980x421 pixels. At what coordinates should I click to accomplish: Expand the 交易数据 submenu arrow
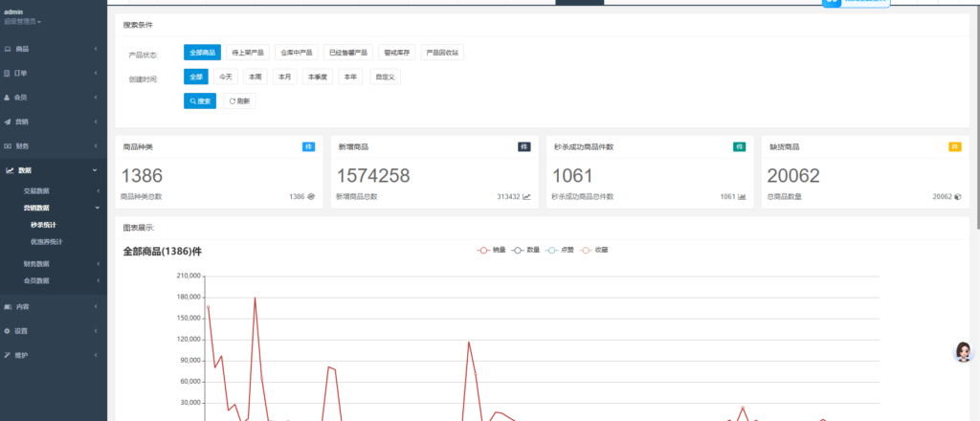click(99, 190)
